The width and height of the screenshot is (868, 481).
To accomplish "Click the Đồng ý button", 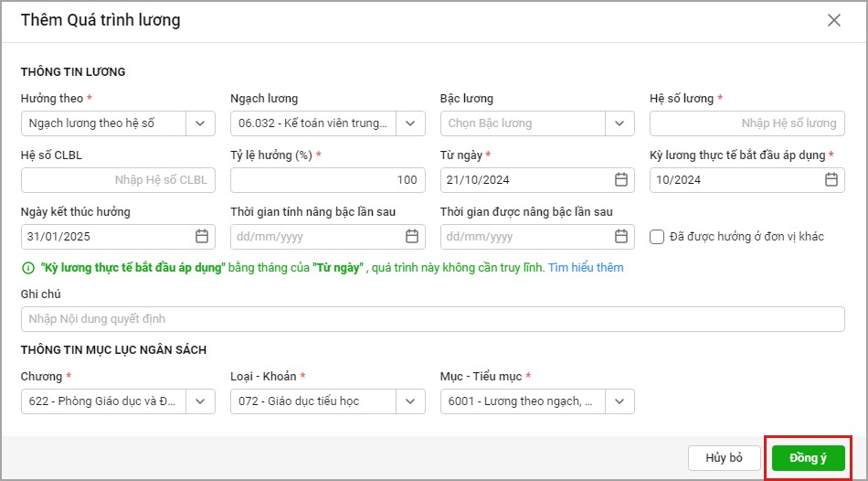I will pos(808,457).
